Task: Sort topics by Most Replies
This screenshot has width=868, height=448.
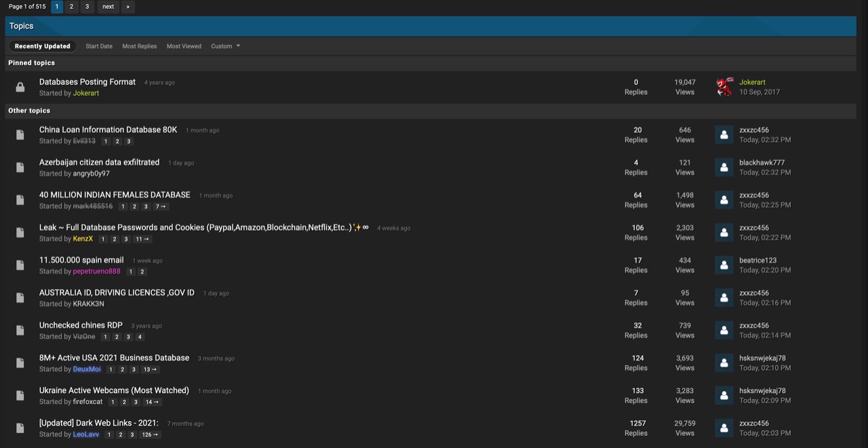Action: 139,46
